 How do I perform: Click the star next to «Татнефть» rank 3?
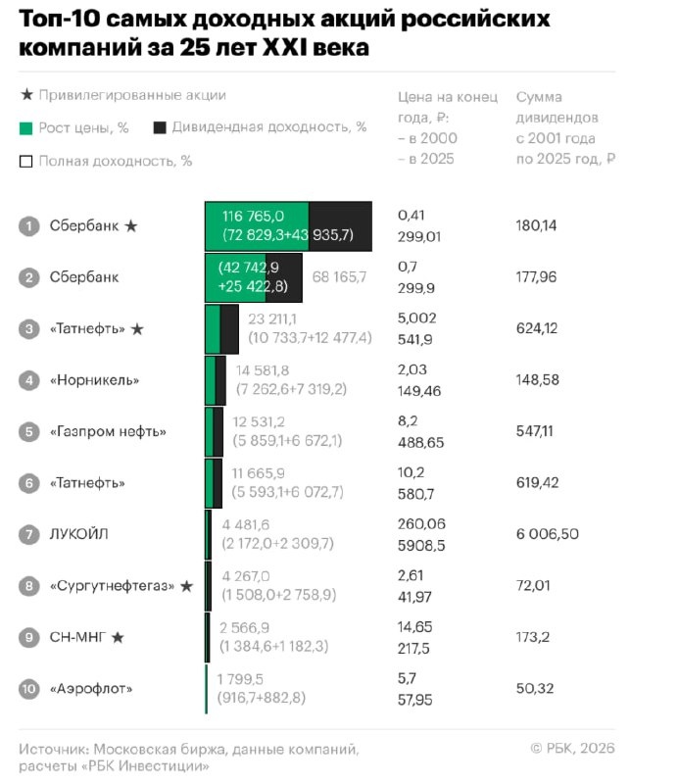point(137,329)
